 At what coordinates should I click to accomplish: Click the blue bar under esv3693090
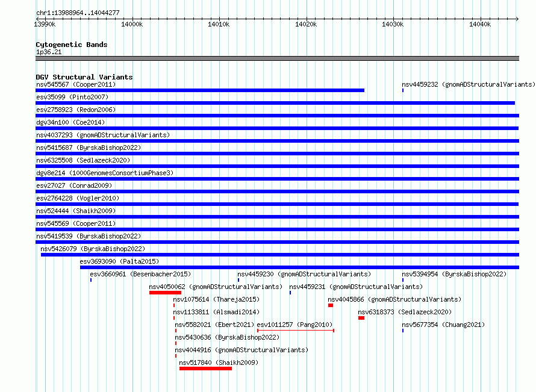pos(299,267)
